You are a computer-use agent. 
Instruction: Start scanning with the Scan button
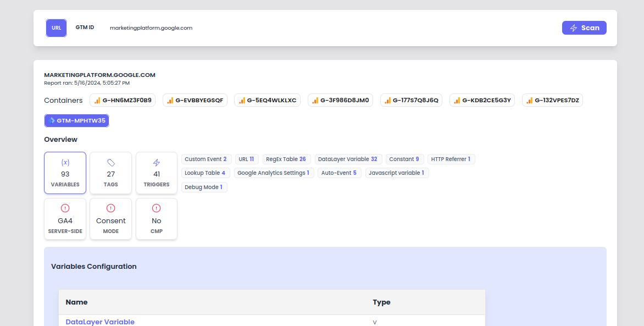coord(584,27)
